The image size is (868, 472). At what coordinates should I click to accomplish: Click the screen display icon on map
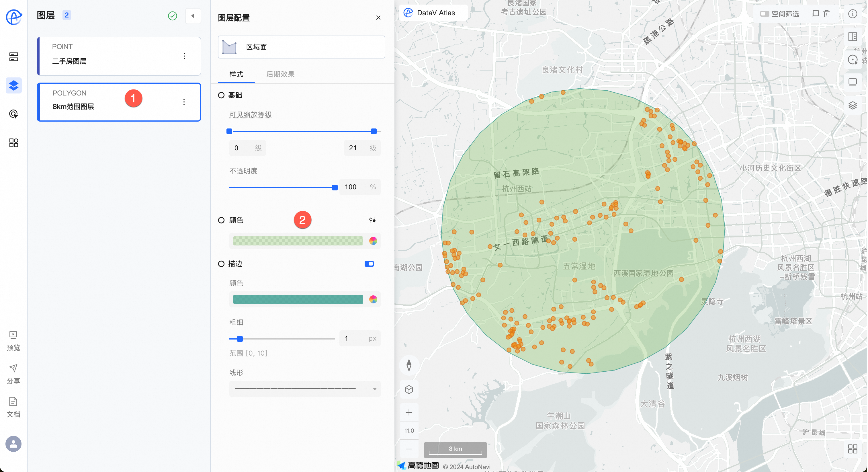coord(853,83)
